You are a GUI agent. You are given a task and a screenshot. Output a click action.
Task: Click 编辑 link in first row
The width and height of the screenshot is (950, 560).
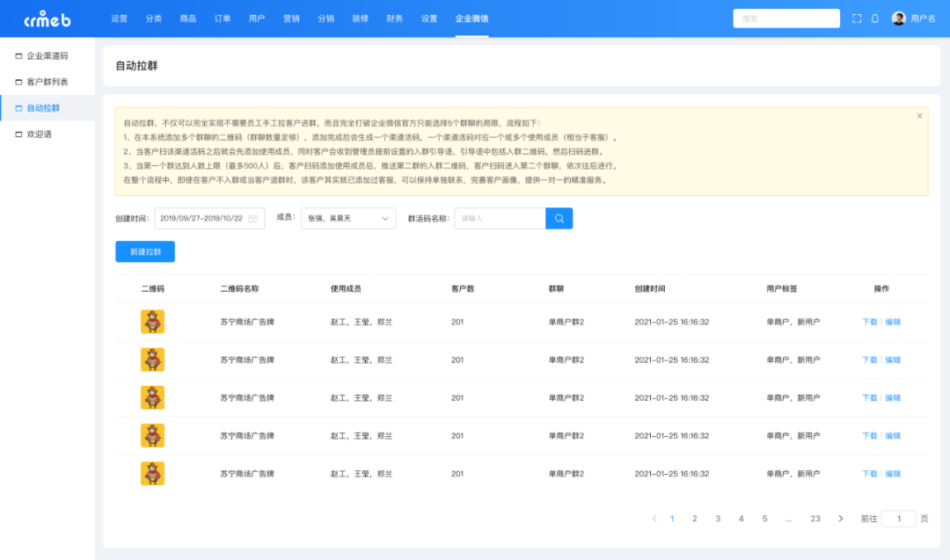pyautogui.click(x=893, y=322)
